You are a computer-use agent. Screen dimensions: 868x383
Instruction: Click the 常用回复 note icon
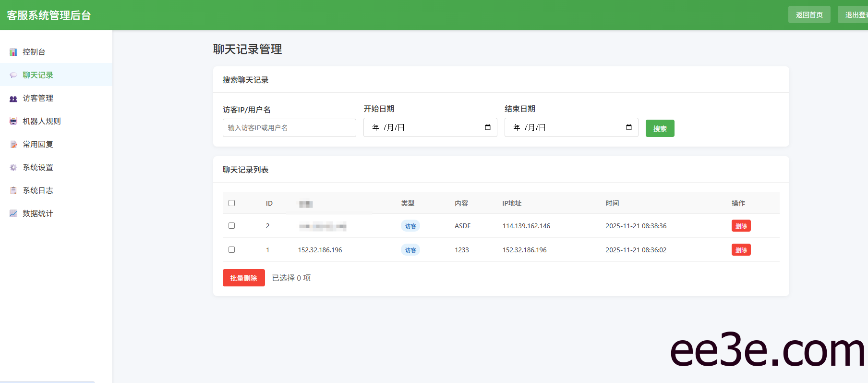pyautogui.click(x=13, y=144)
